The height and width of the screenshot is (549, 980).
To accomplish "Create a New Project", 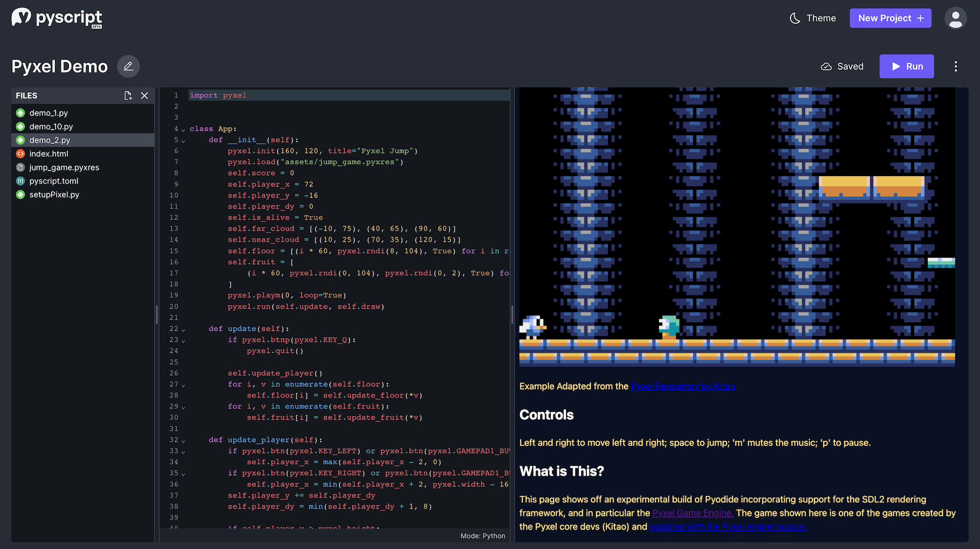I will [x=890, y=18].
